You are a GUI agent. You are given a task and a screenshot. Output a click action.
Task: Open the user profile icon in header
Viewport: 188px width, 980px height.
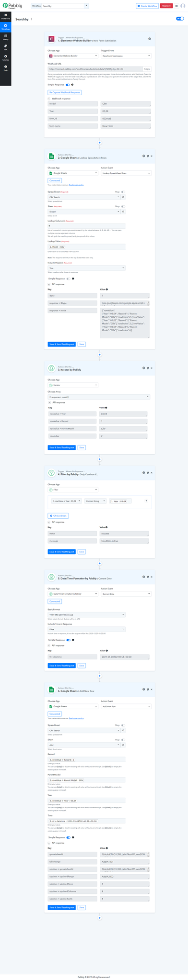coord(183,6)
